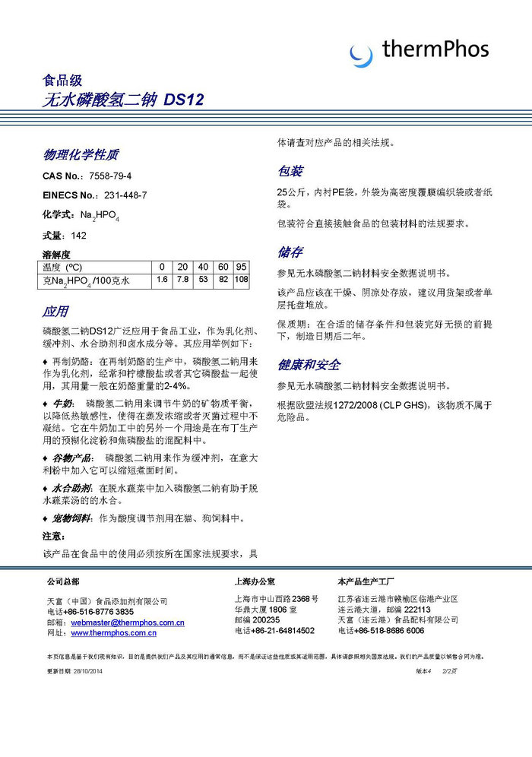Select the 再制奶酪 bullet item
532x757 pixels.
click(150, 374)
